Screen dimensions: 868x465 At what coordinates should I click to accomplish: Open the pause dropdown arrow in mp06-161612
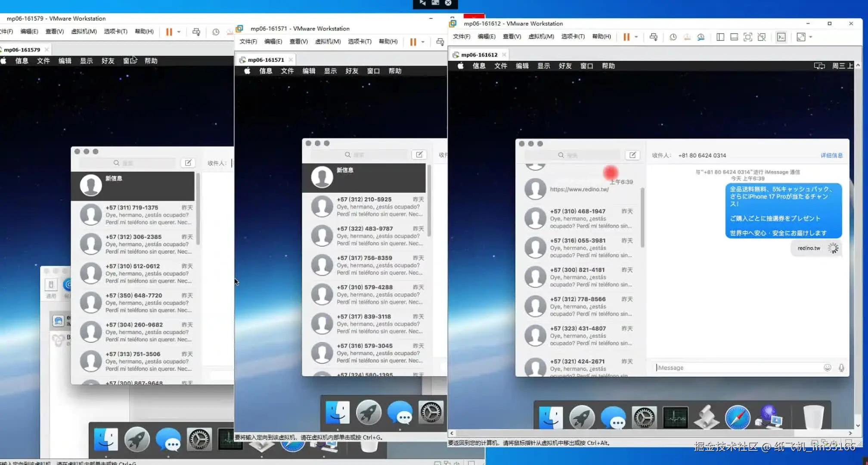point(636,37)
